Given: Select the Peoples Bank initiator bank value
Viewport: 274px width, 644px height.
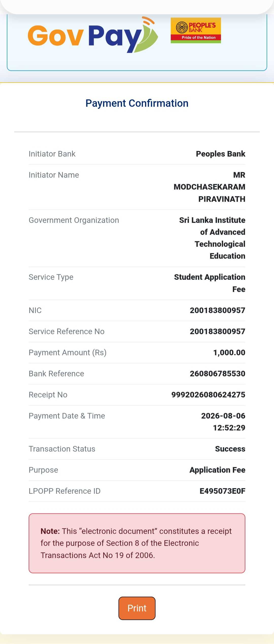Looking at the screenshot, I should click(220, 154).
